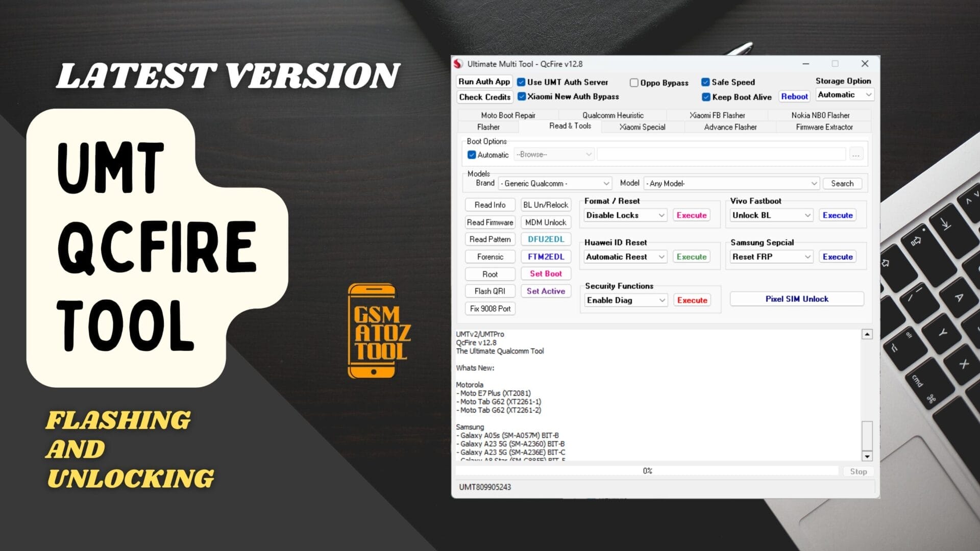The height and width of the screenshot is (551, 980).
Task: Switch to the Xiaomi Special tab
Action: 642,127
